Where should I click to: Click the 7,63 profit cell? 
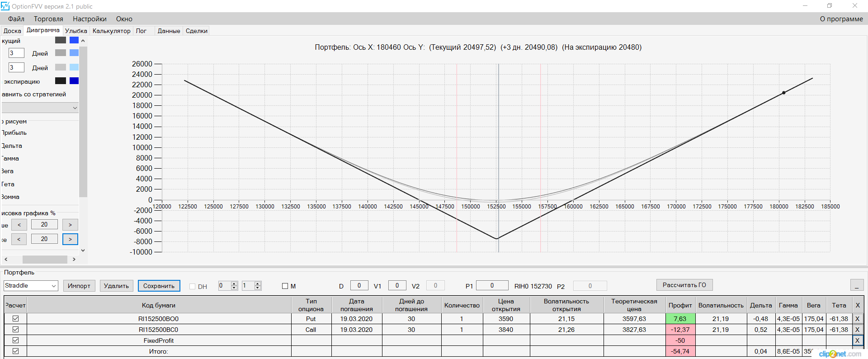tap(680, 319)
